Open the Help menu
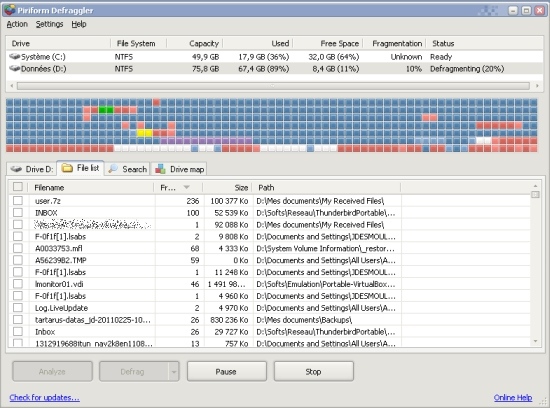 79,24
